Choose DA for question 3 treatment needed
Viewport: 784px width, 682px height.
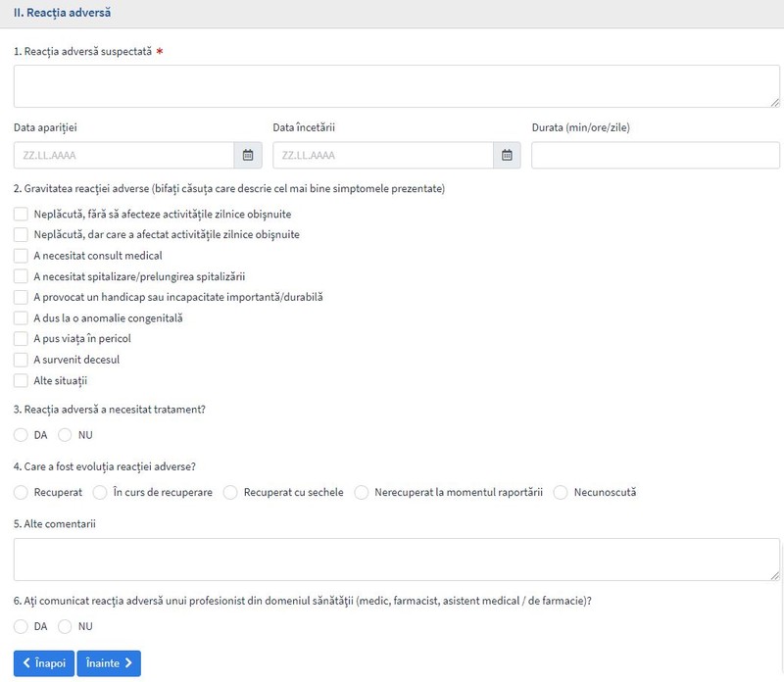pos(21,435)
